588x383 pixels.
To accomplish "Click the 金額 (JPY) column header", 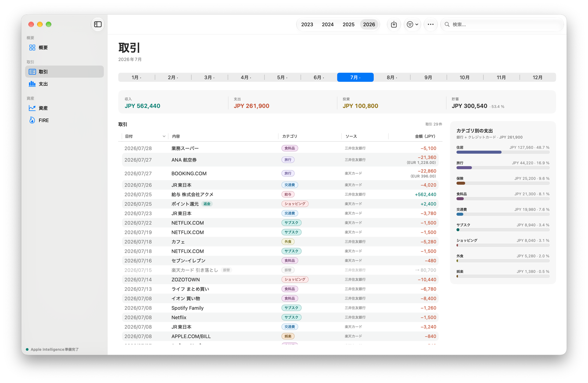I will (425, 136).
